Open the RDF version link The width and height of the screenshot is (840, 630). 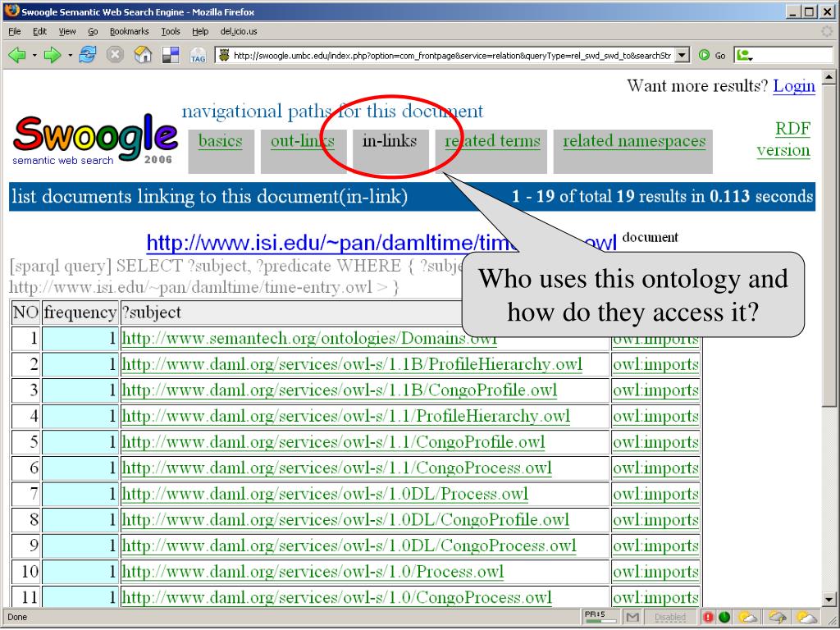(783, 139)
